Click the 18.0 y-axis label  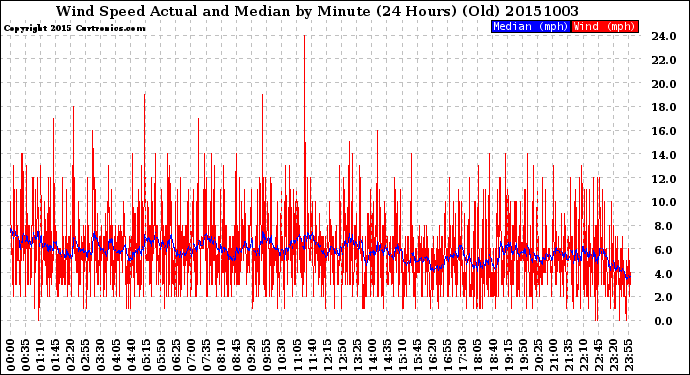click(664, 107)
